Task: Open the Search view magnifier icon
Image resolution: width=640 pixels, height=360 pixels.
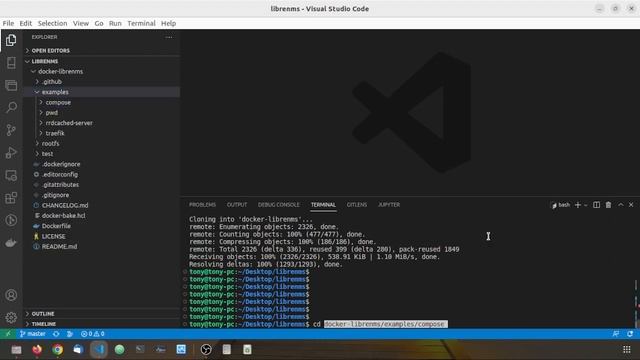Action: pos(11,107)
